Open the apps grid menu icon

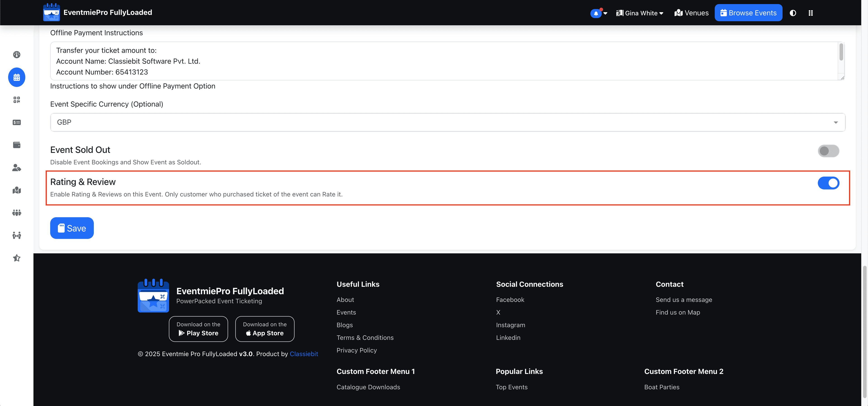[x=810, y=13]
